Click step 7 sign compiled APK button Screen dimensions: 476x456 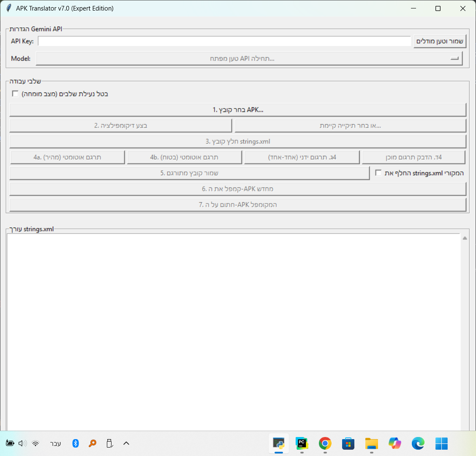pyautogui.click(x=238, y=204)
